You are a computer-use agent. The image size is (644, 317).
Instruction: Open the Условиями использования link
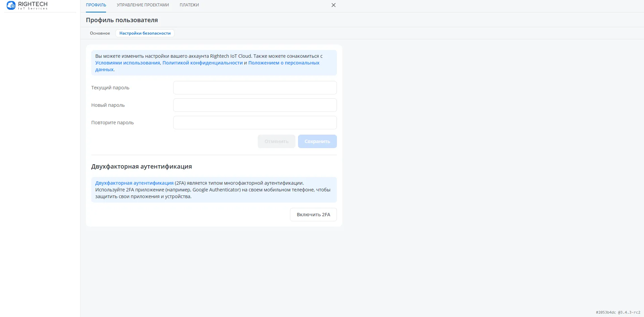[x=128, y=63]
